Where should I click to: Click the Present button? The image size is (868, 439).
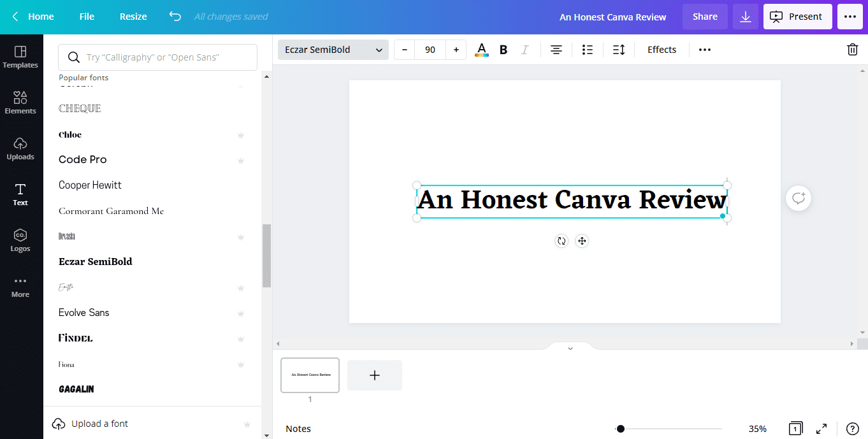click(x=798, y=17)
